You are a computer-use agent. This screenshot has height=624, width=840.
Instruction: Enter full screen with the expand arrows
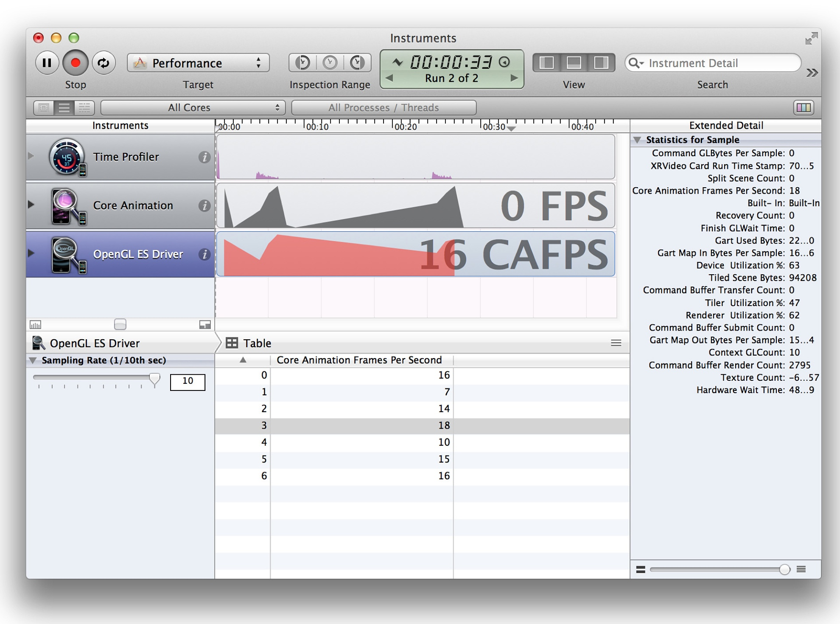click(811, 39)
